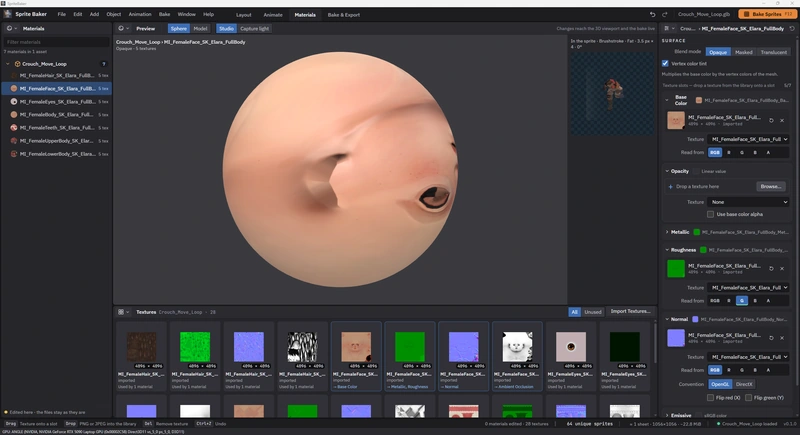Open the Bake menu
Screen dimensions: 800x435
pyautogui.click(x=164, y=14)
